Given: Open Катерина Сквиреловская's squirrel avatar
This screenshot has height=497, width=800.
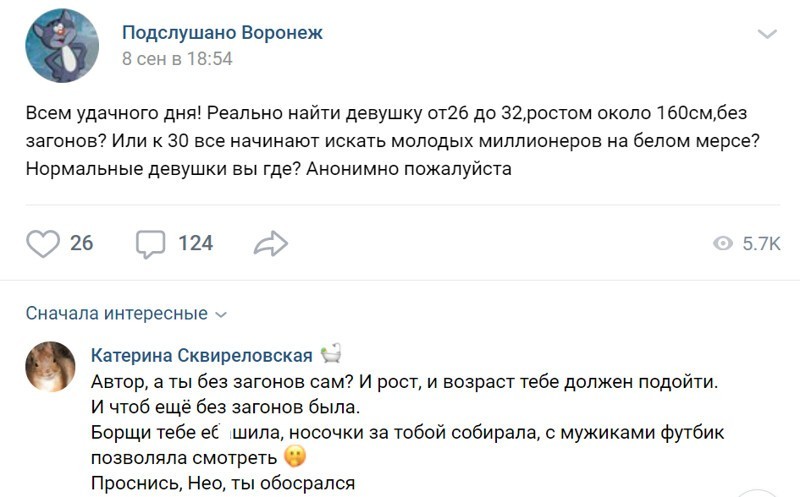Looking at the screenshot, I should pos(50,366).
